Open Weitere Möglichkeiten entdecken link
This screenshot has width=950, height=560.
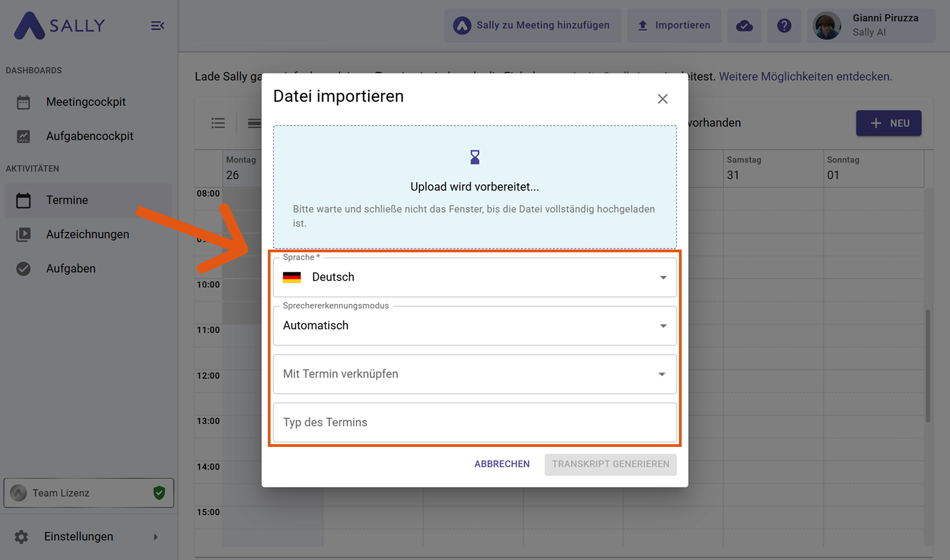(x=805, y=76)
